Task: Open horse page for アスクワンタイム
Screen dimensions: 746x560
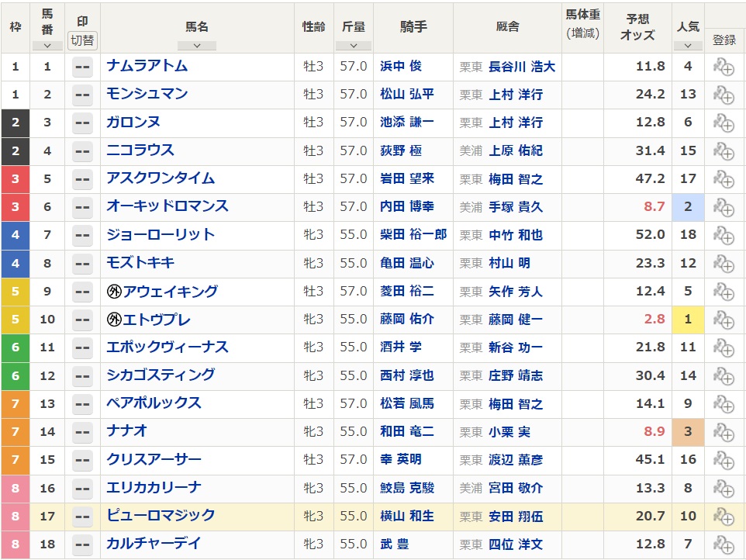Action: pyautogui.click(x=161, y=178)
